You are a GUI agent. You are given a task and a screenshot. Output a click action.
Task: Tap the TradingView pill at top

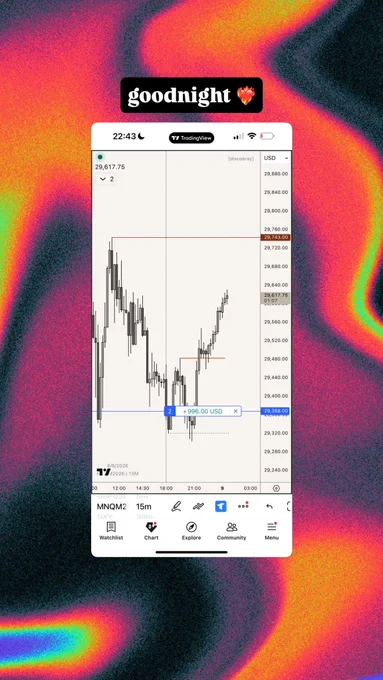(191, 138)
